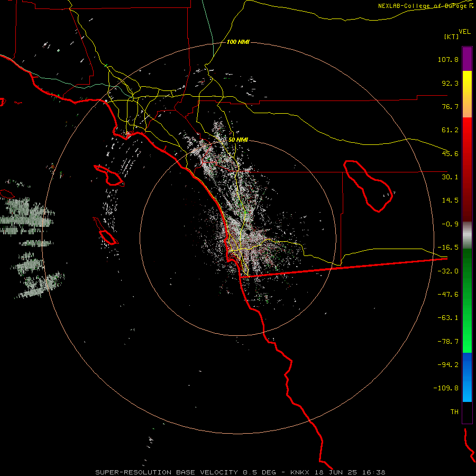Click the -94.2 scale value
The width and height of the screenshot is (476, 476).
(x=448, y=364)
